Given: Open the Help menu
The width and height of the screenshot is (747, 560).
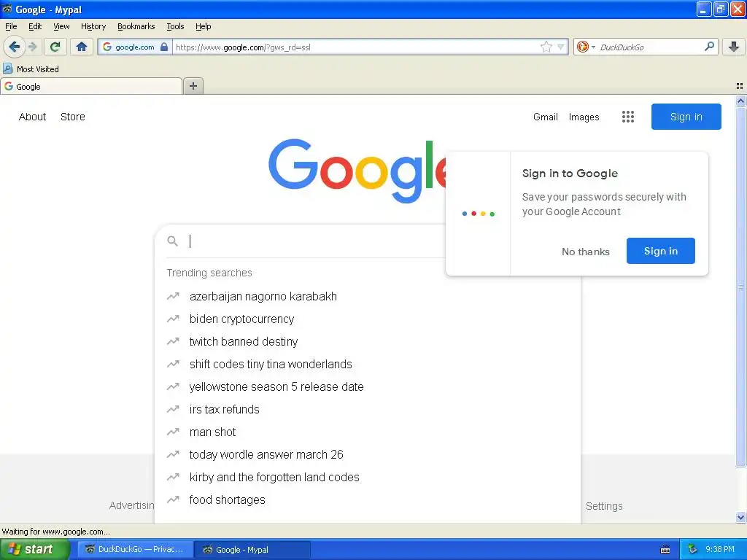Looking at the screenshot, I should coord(203,26).
